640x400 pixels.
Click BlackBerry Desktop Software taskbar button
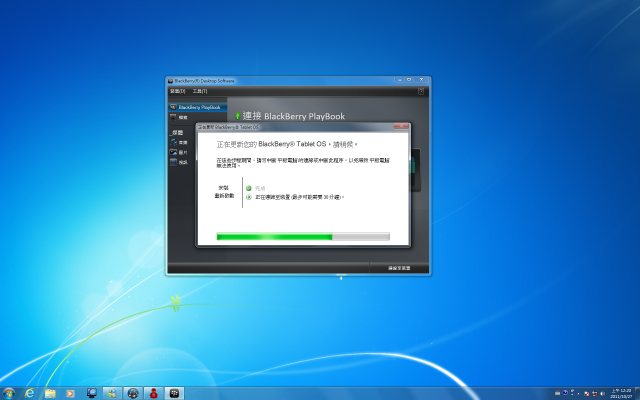click(x=174, y=393)
